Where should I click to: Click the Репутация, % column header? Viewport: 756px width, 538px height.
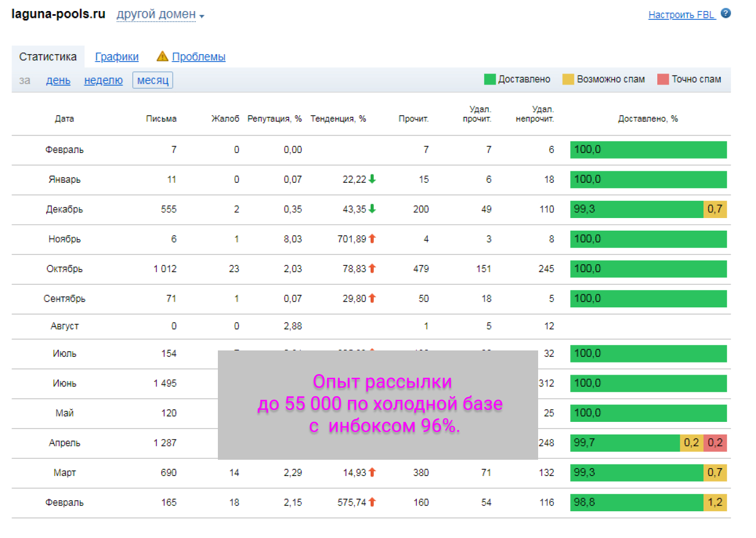(275, 119)
